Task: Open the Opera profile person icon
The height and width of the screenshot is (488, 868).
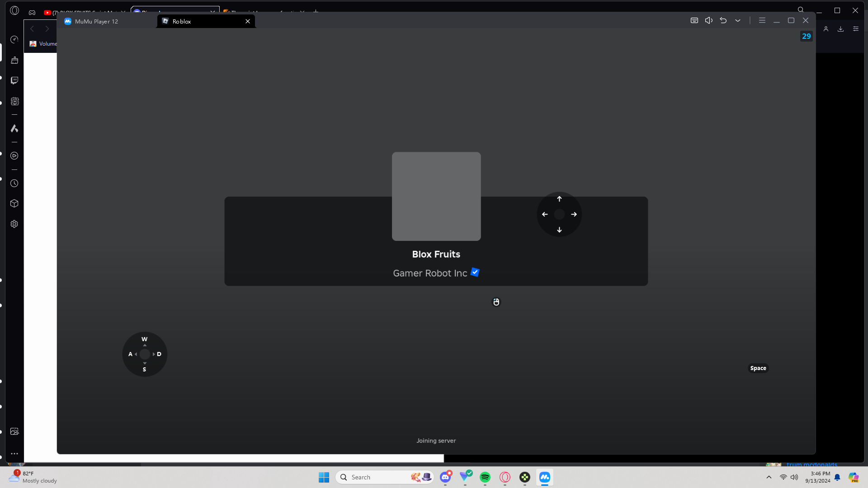Action: 826,29
